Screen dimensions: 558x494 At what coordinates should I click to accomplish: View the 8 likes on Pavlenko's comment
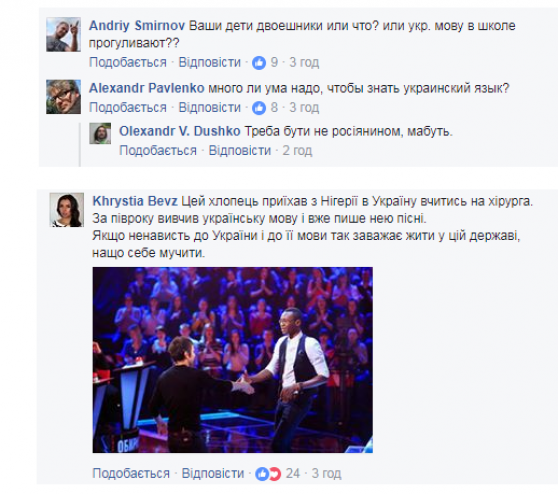(265, 107)
